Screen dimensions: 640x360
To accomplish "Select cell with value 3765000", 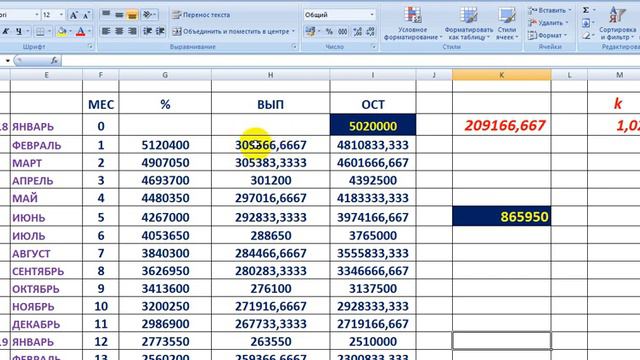I will (x=373, y=236).
